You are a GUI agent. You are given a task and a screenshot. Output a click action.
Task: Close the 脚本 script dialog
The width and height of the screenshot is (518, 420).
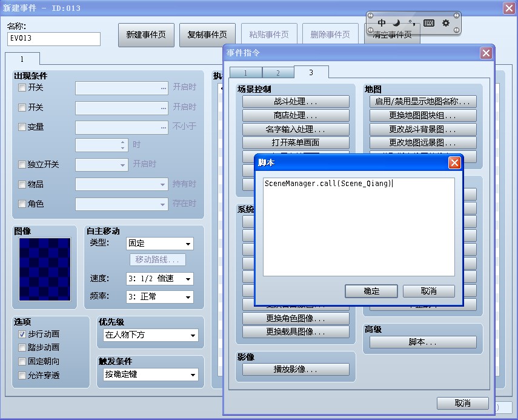[x=454, y=162]
